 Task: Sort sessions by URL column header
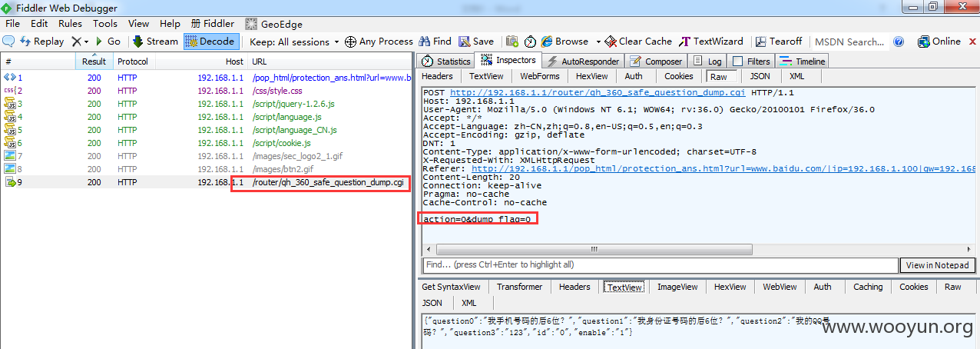[x=330, y=61]
